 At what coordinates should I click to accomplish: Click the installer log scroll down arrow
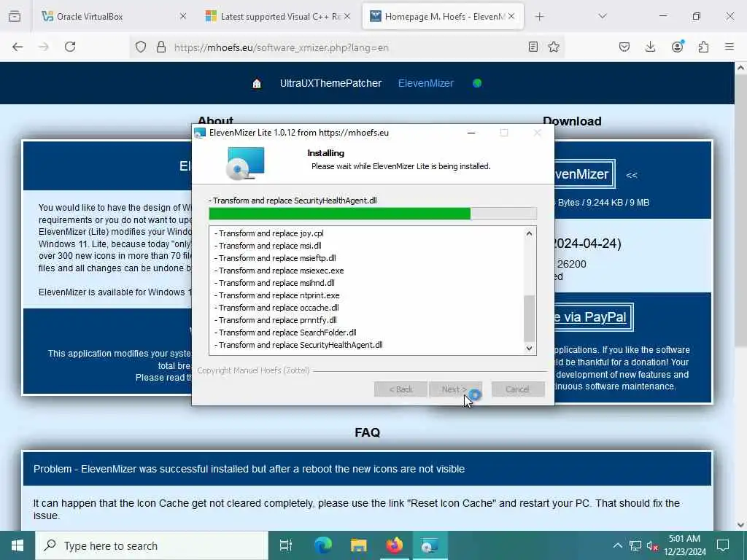(x=529, y=348)
